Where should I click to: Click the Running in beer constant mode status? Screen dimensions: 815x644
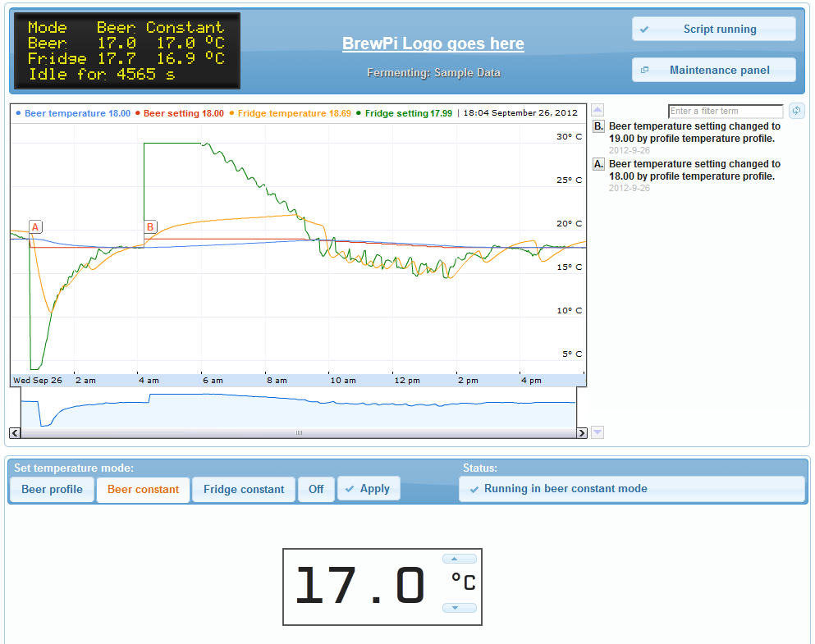pos(632,489)
